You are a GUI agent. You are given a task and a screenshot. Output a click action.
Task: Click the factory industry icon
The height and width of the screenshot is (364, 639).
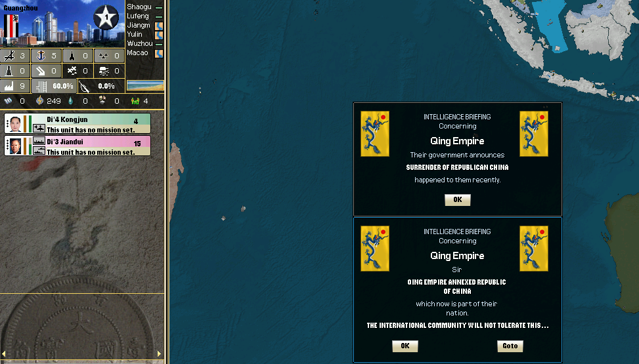[9, 86]
